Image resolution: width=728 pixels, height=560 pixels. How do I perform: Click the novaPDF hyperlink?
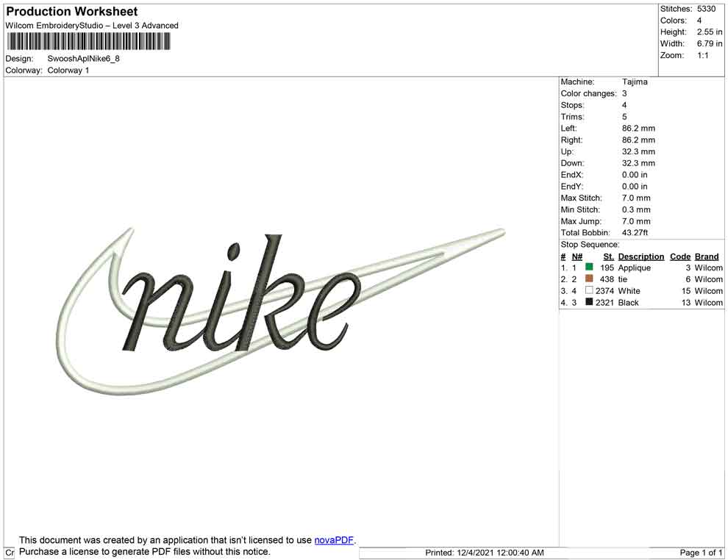tap(335, 540)
